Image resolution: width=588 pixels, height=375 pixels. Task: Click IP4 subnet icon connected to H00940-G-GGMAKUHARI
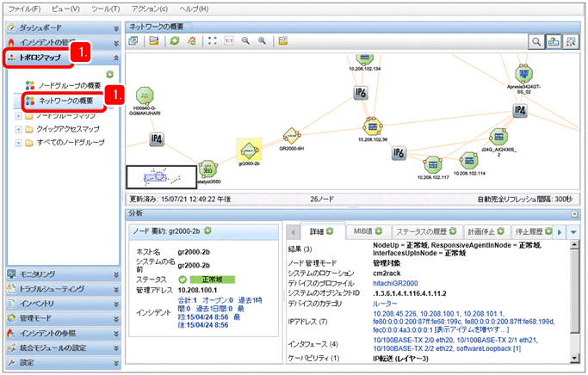coord(157,139)
